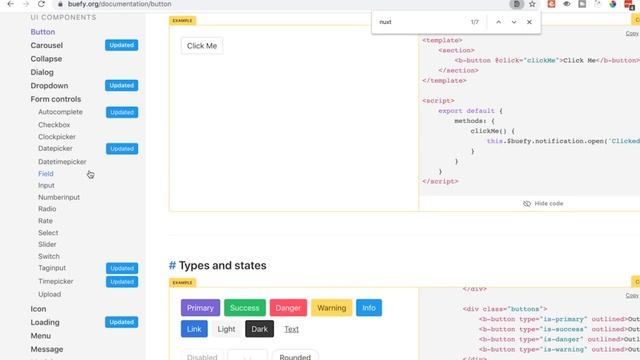Image resolution: width=640 pixels, height=360 pixels.
Task: Click the yellow Warning button
Action: pos(331,308)
